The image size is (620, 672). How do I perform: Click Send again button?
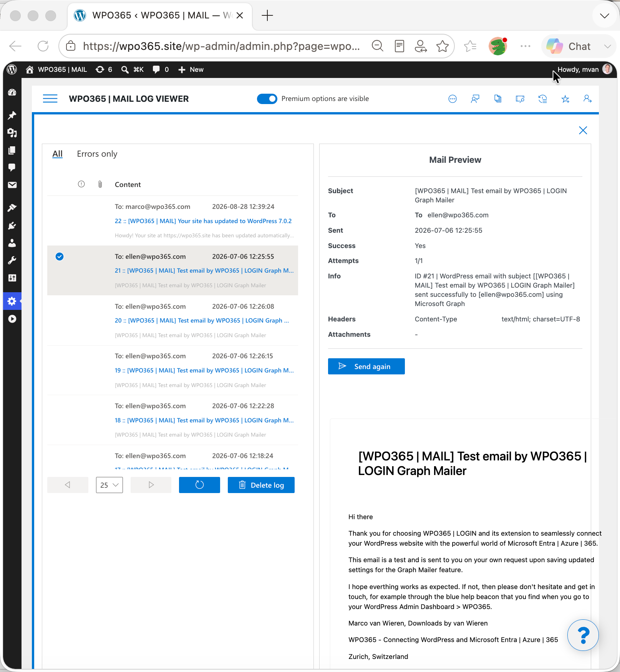point(366,366)
